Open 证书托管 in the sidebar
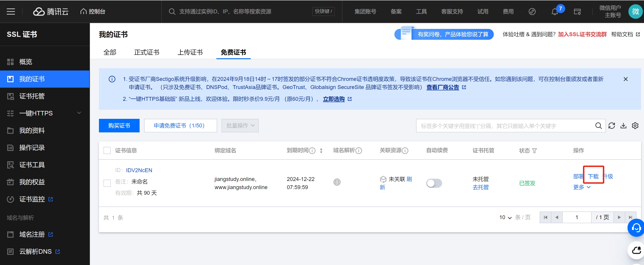This screenshot has height=265, width=644. coord(45,96)
